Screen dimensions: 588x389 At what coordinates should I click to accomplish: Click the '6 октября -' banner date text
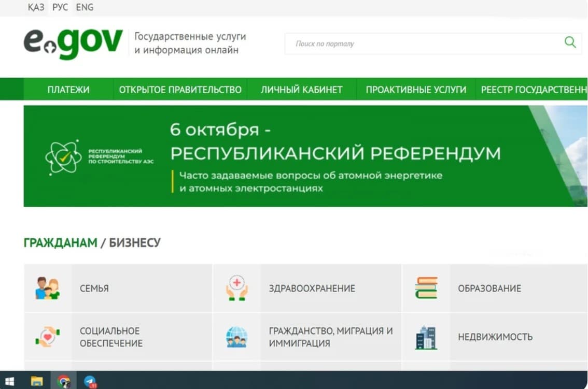point(220,129)
